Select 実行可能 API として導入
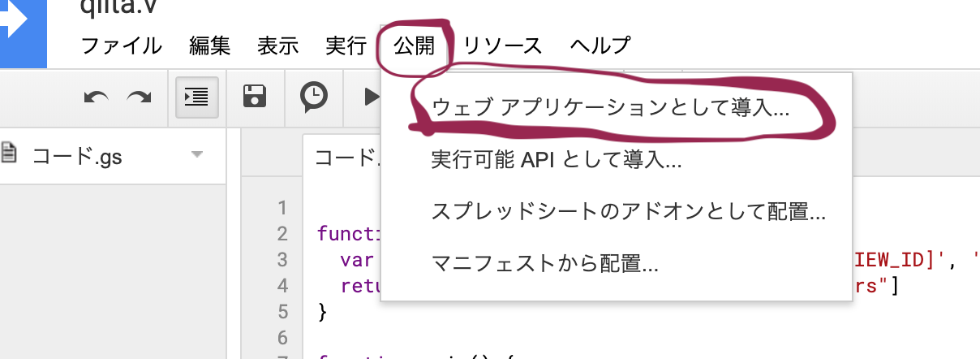The width and height of the screenshot is (980, 359). [x=557, y=160]
